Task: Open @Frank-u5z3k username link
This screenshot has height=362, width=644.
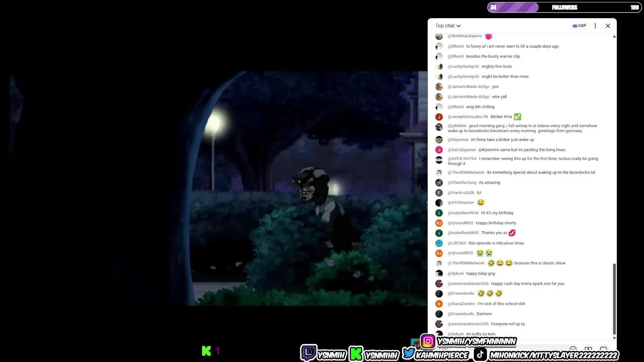Action: tap(461, 193)
